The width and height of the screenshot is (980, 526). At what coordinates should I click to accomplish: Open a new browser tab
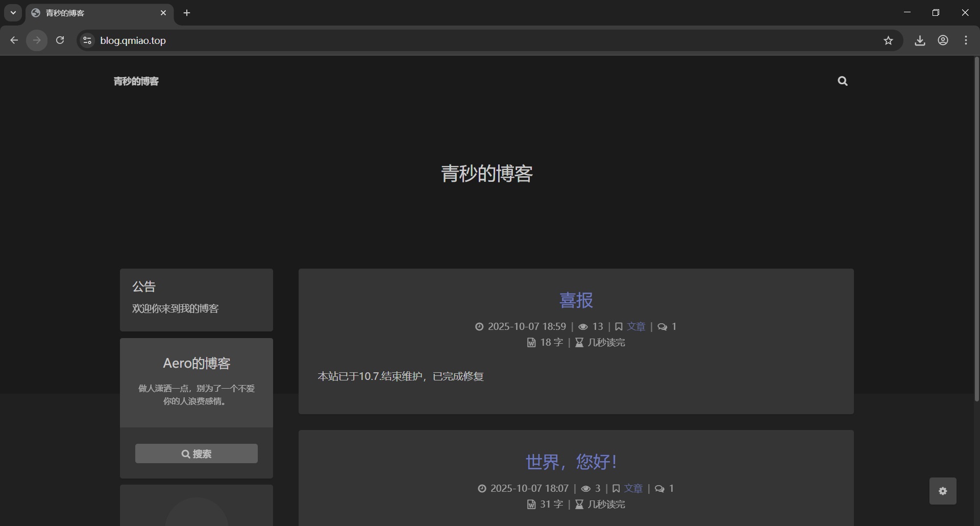187,13
